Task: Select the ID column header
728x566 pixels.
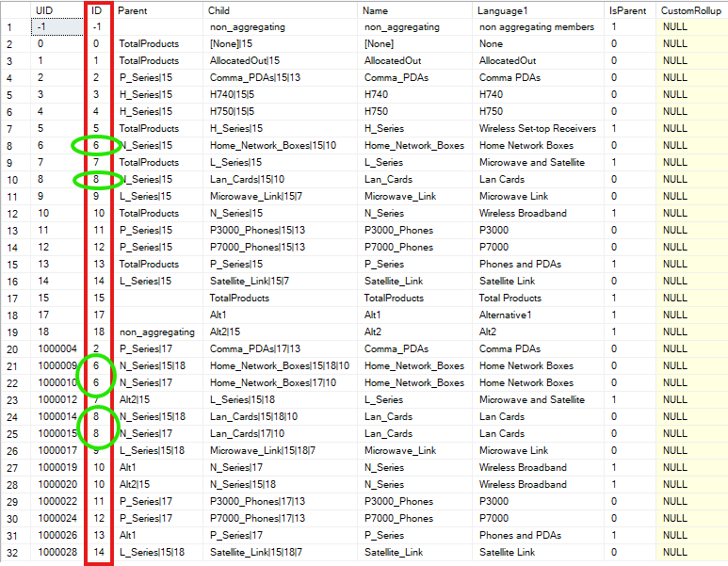Action: [x=99, y=10]
